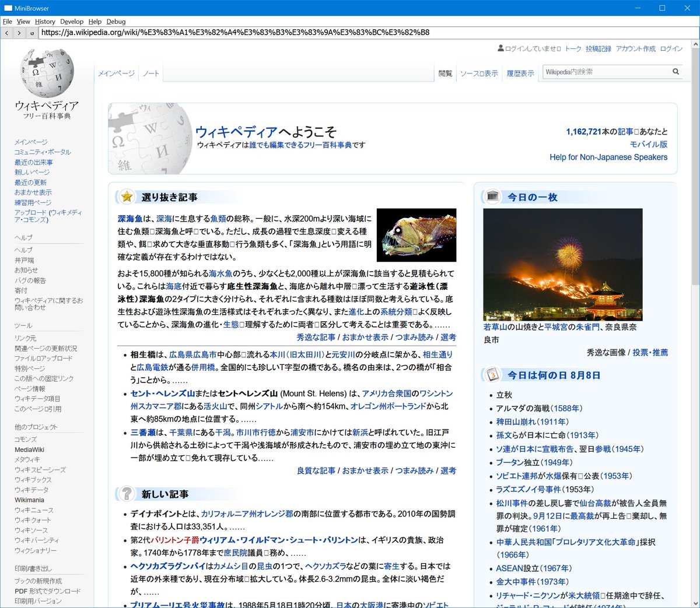Click the MiniBrowser title bar app icon
700x608 pixels.
[x=8, y=8]
